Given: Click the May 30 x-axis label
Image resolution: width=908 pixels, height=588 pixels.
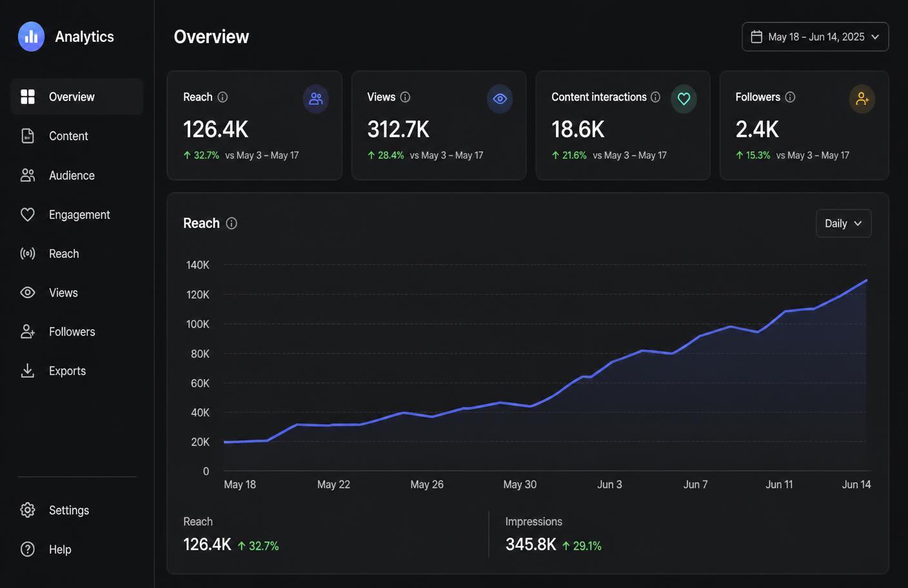Looking at the screenshot, I should (520, 484).
